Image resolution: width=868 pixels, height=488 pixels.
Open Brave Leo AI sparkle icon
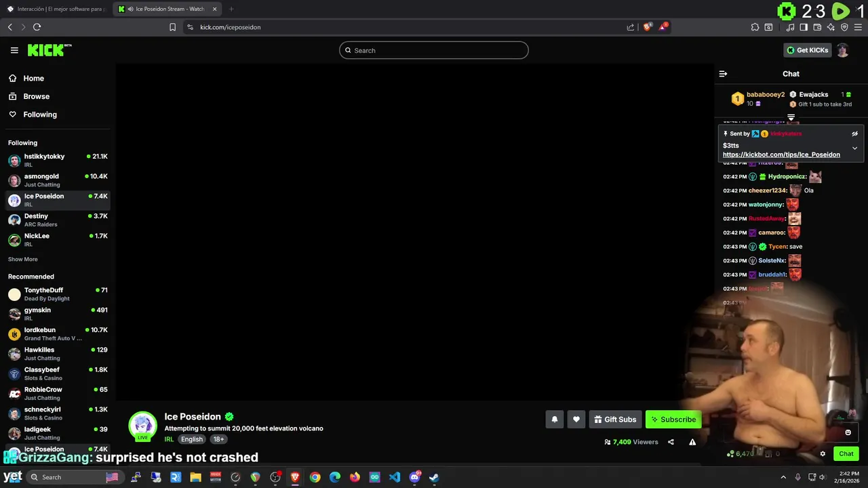[831, 27]
